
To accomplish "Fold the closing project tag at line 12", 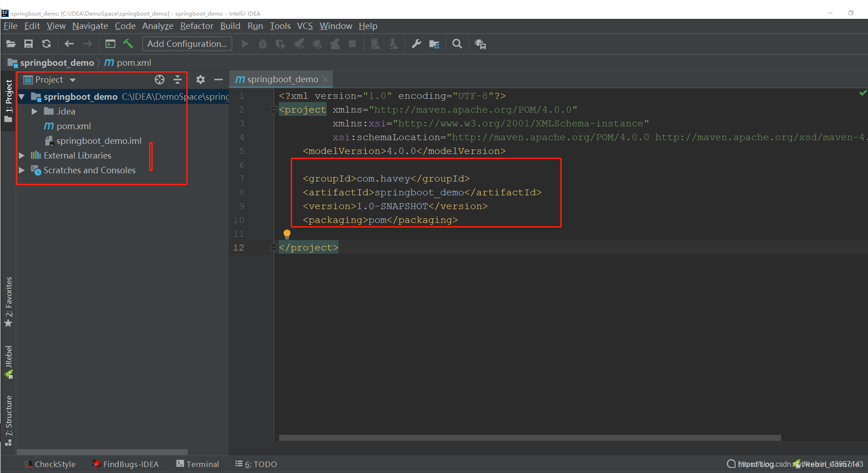I will [274, 248].
